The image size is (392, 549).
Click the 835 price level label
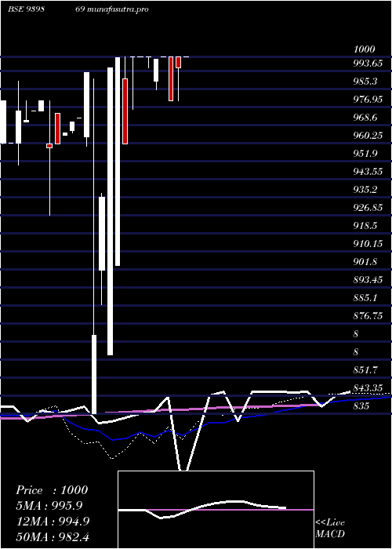click(x=361, y=405)
